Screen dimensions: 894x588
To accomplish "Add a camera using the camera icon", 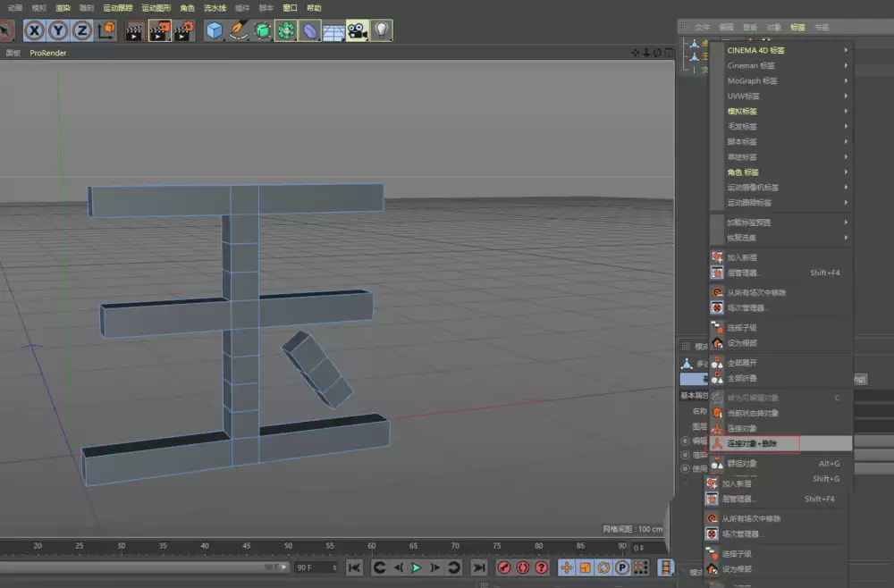I will (354, 29).
